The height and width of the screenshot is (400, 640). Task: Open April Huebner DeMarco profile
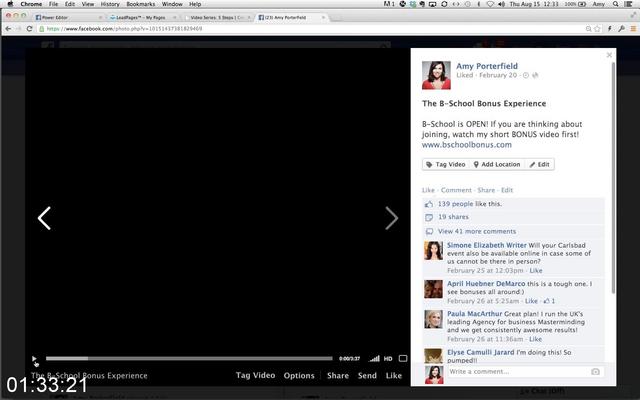pos(486,284)
